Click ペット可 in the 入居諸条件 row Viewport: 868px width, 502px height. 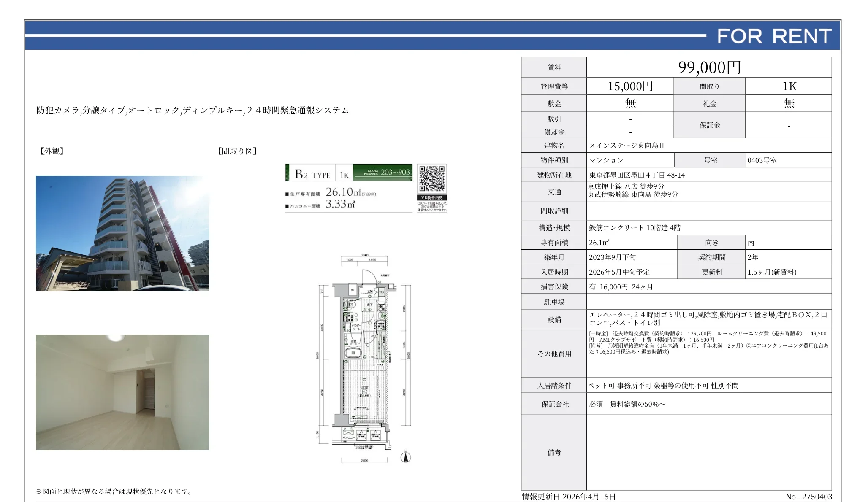pyautogui.click(x=601, y=385)
